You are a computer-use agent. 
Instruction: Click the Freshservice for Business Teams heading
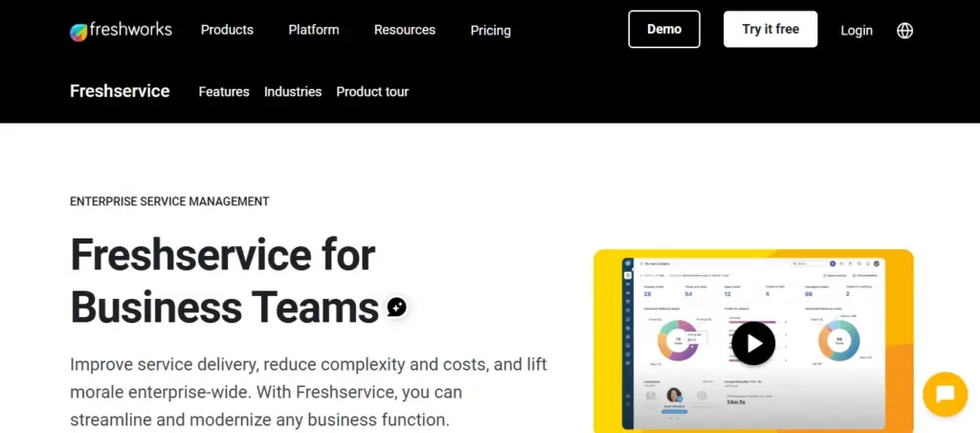point(225,281)
